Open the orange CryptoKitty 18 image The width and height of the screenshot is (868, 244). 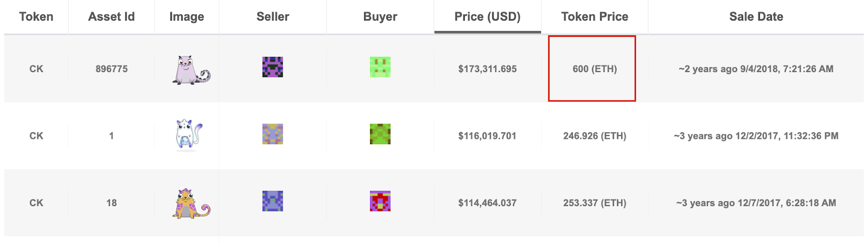coord(191,203)
